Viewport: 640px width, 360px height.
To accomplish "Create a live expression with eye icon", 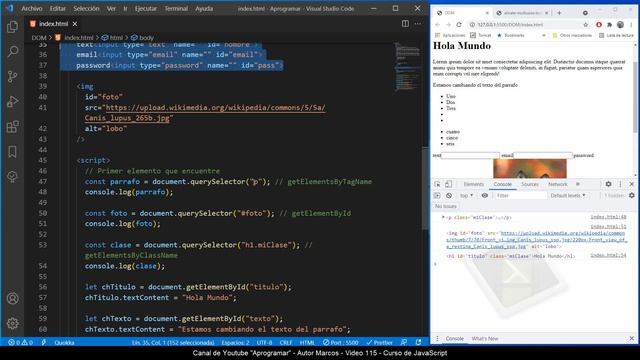I will pos(484,196).
